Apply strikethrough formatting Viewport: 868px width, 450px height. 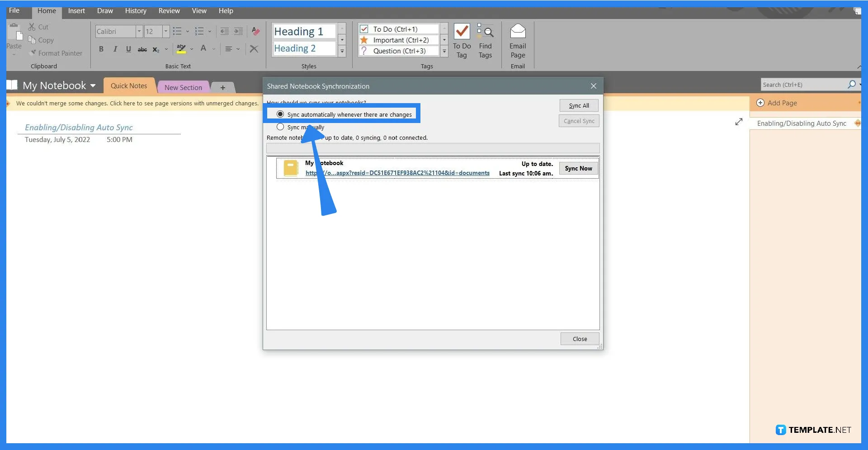point(142,50)
